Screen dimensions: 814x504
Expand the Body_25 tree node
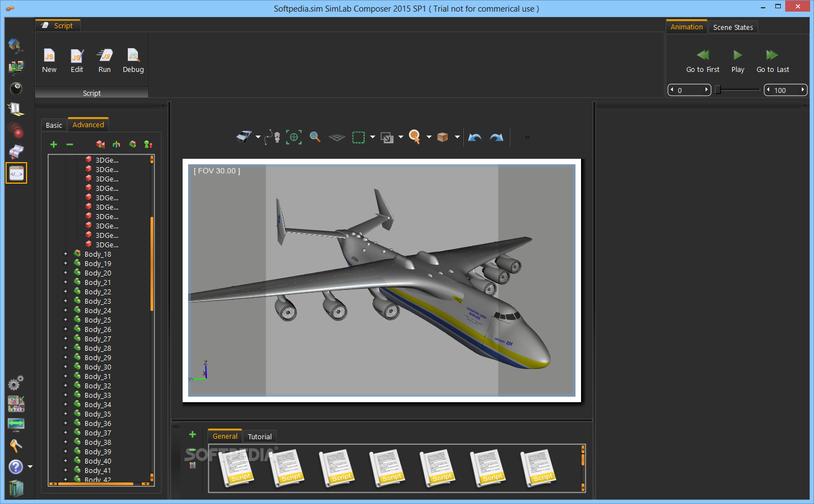65,320
